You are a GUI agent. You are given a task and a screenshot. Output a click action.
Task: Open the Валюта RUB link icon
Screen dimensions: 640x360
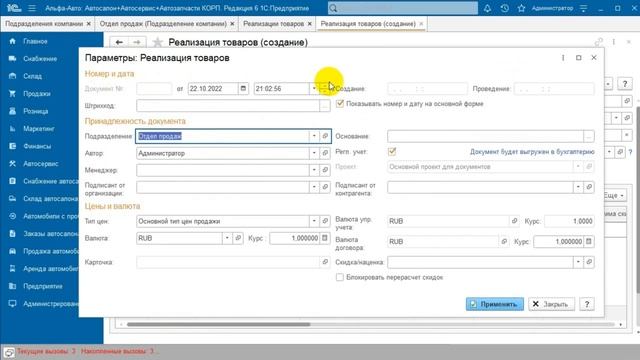pyautogui.click(x=238, y=238)
